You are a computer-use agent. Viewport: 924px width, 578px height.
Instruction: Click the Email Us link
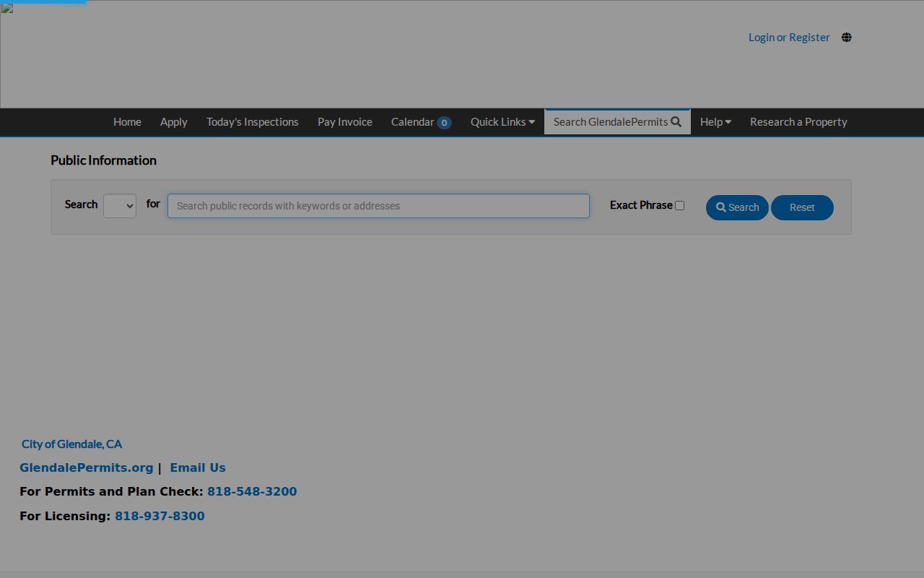click(x=198, y=468)
